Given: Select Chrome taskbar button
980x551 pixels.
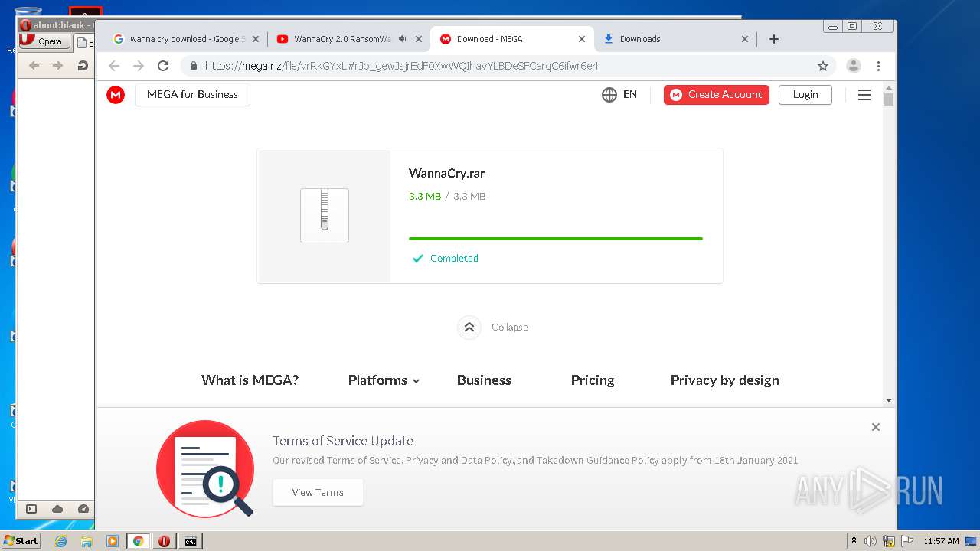Looking at the screenshot, I should [138, 541].
